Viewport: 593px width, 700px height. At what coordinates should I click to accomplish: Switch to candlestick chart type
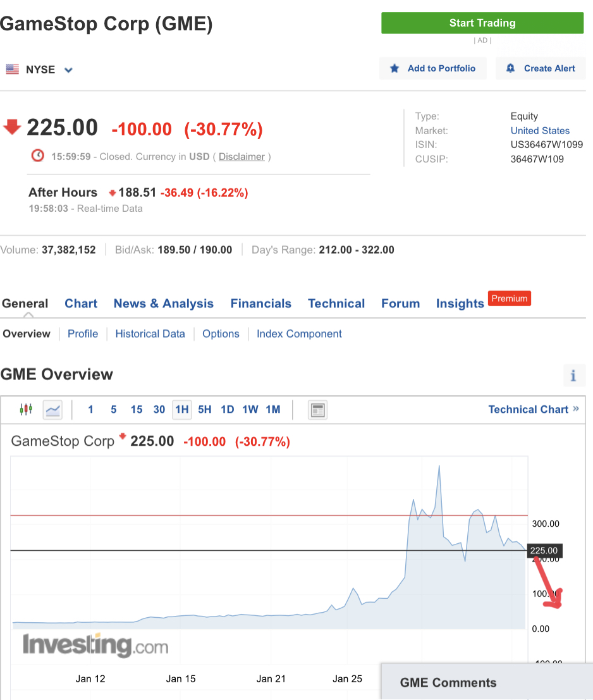[26, 409]
